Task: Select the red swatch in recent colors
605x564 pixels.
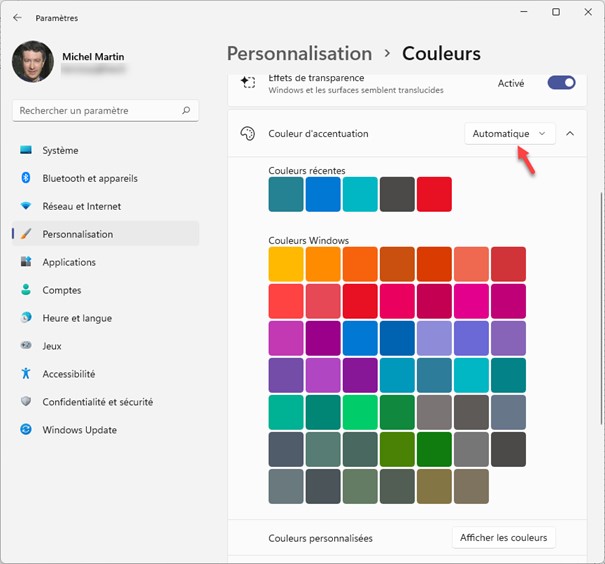Action: (434, 194)
